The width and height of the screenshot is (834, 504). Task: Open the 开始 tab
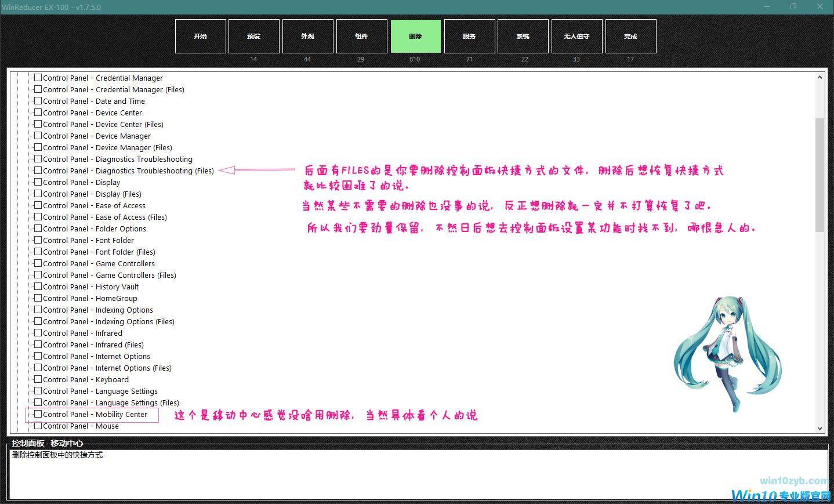(x=200, y=36)
